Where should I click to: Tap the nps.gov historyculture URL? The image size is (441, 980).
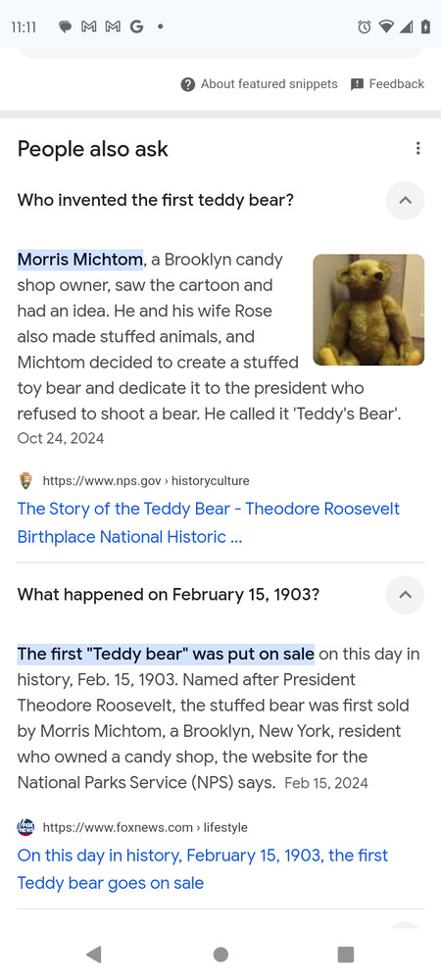(146, 480)
